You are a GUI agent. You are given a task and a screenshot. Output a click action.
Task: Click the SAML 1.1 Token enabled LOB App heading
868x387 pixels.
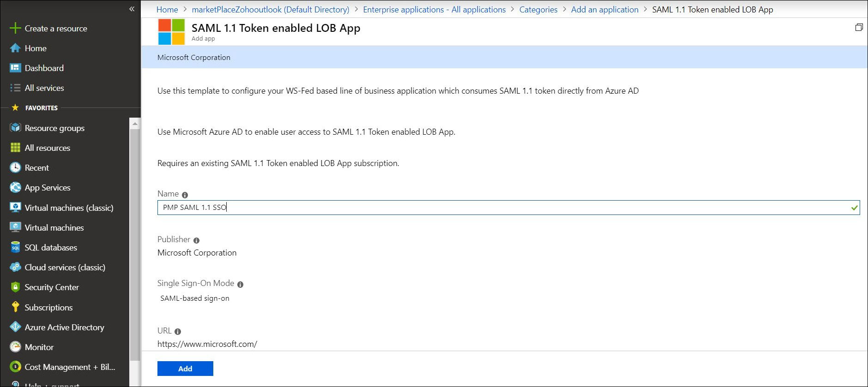(276, 28)
